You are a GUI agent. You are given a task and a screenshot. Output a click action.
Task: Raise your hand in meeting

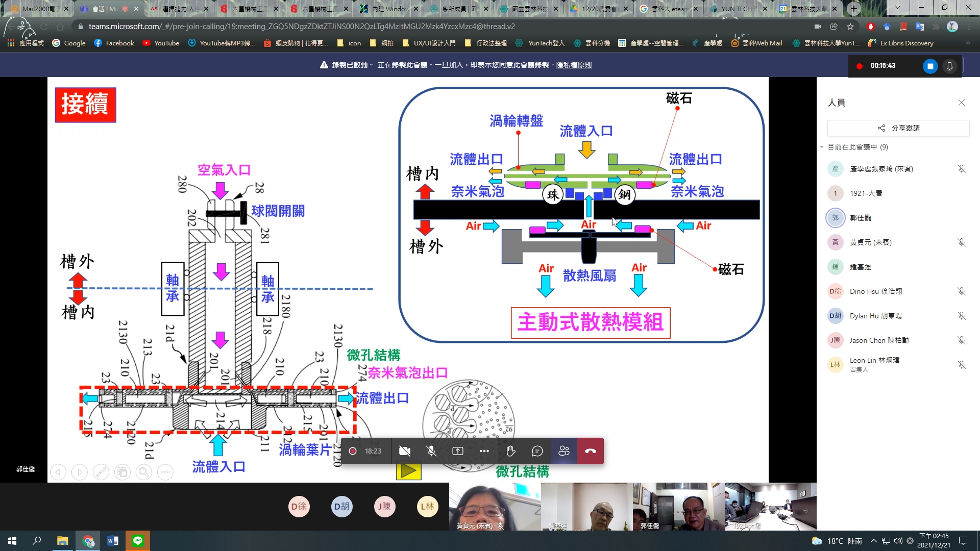coord(511,451)
